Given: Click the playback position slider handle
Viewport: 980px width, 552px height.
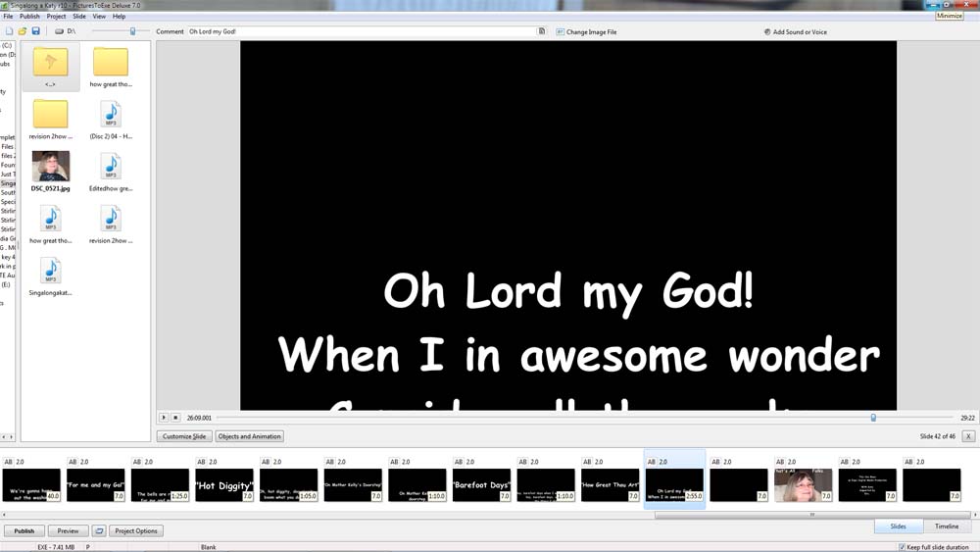Looking at the screenshot, I should pos(873,418).
